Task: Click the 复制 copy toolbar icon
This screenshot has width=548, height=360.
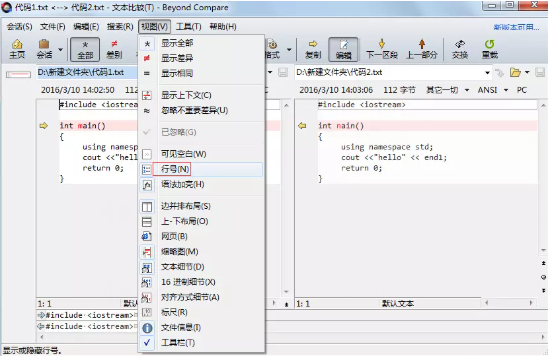Action: [313, 49]
